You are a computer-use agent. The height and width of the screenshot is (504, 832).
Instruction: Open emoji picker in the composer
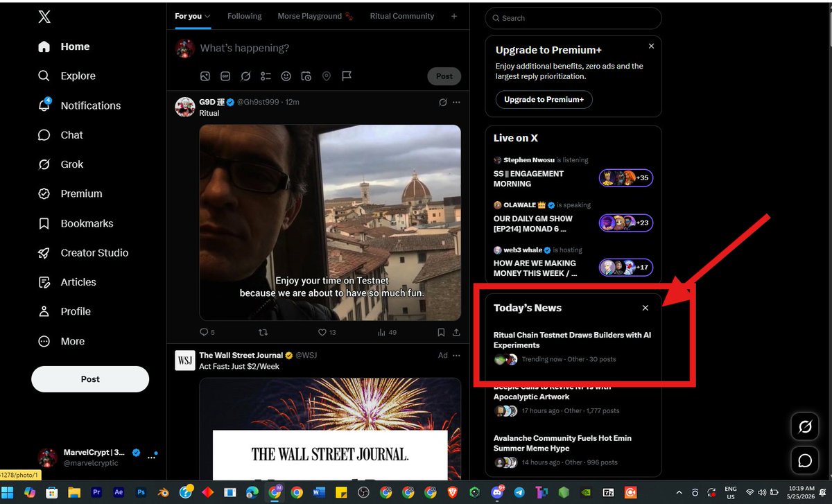point(286,76)
